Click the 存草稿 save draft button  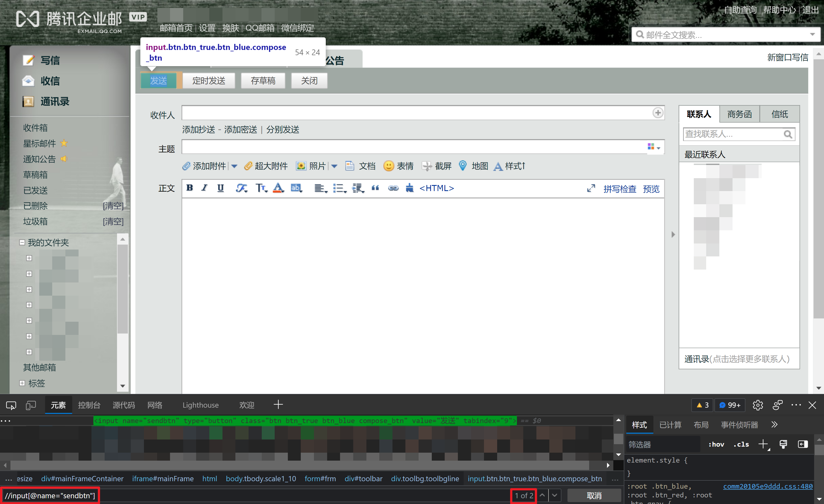[x=263, y=80]
